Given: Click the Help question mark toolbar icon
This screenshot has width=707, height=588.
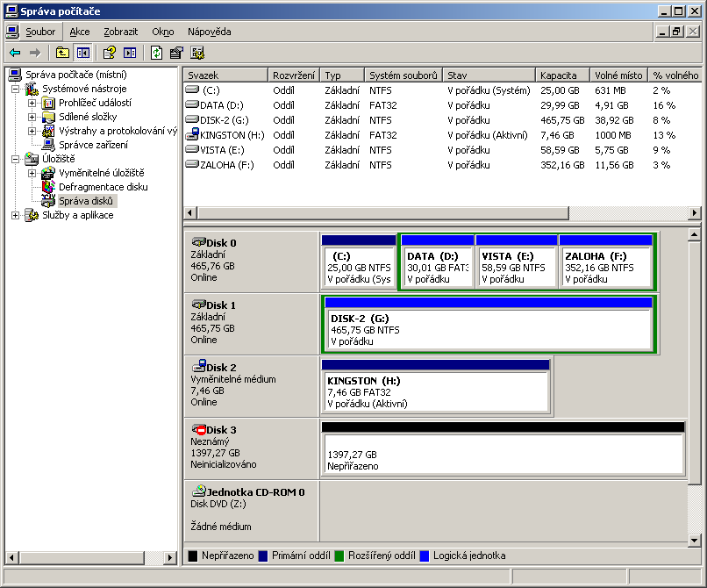Looking at the screenshot, I should point(110,53).
